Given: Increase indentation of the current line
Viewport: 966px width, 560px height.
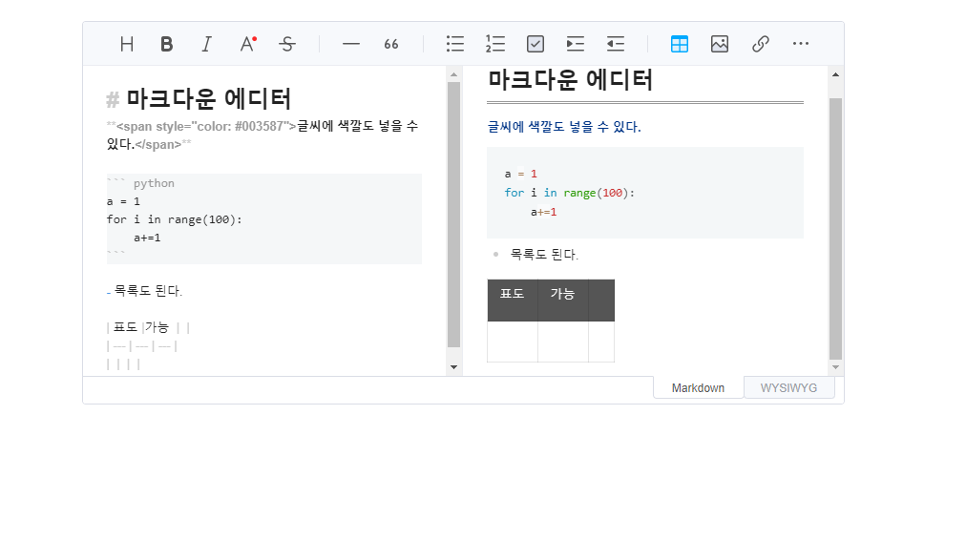Looking at the screenshot, I should pos(575,43).
